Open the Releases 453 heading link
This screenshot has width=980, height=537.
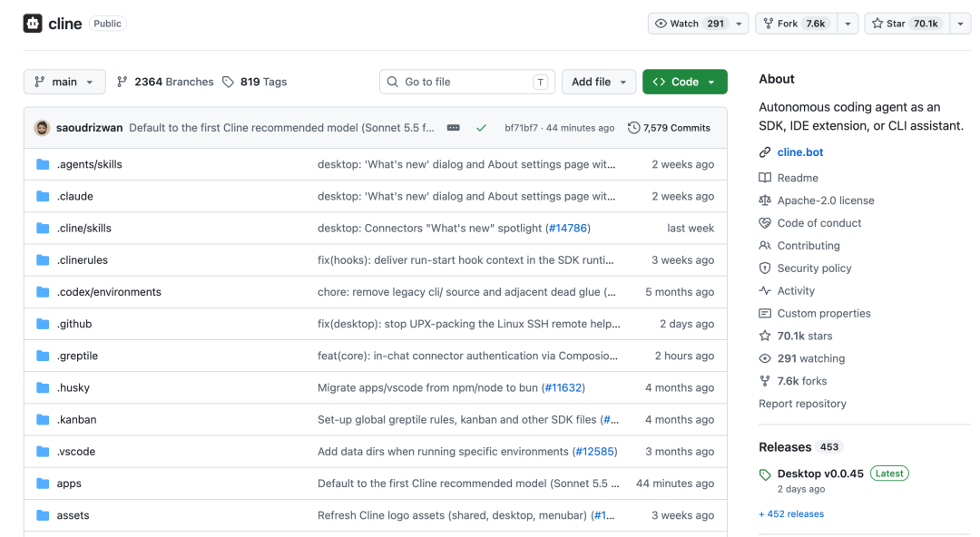click(800, 447)
